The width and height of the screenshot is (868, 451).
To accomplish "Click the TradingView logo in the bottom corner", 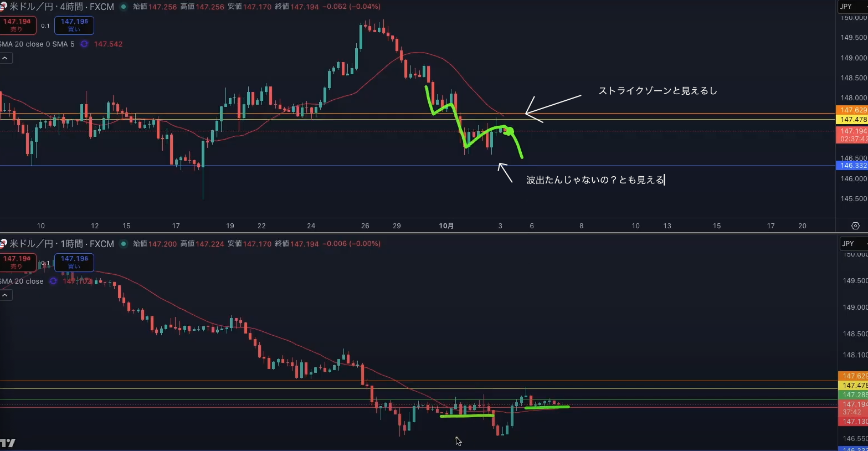I will [8, 443].
